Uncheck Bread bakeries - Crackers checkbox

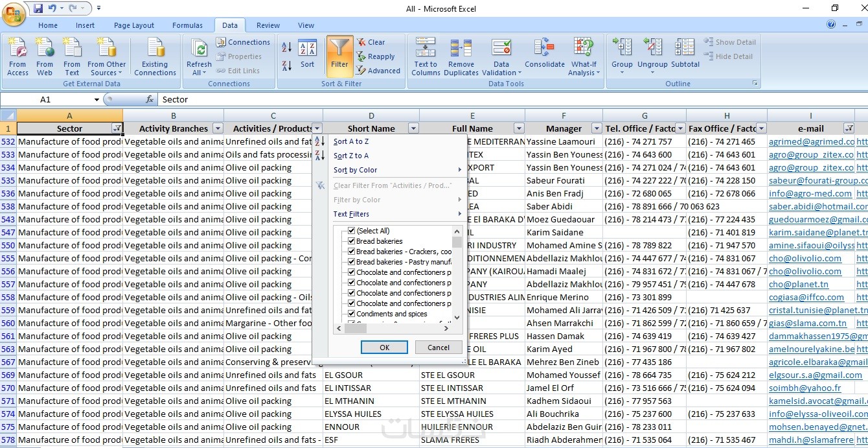[x=351, y=252]
